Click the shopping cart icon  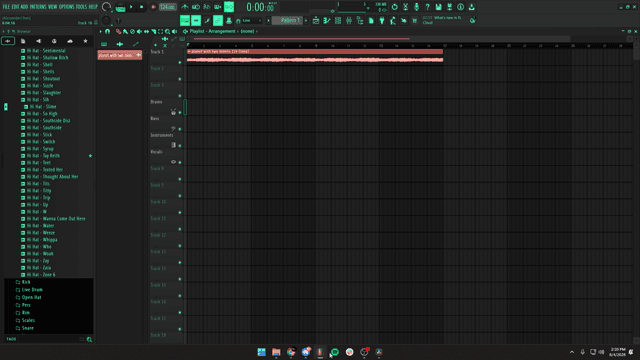click(415, 20)
